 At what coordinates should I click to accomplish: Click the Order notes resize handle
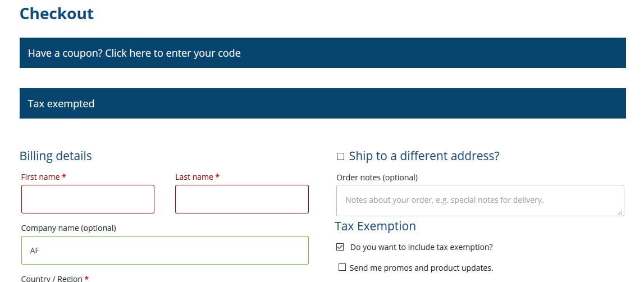click(x=620, y=212)
